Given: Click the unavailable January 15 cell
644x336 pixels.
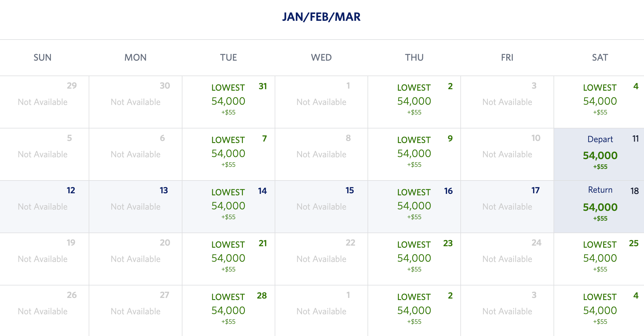Looking at the screenshot, I should [321, 205].
